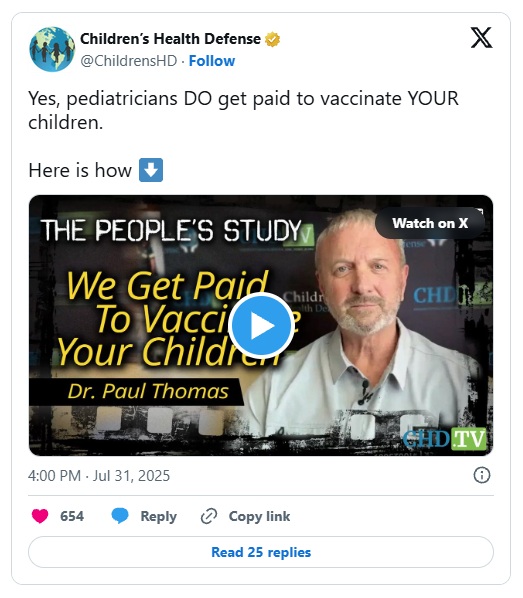523x598 pixels.
Task: Click the X logo icon
Action: pyautogui.click(x=481, y=38)
